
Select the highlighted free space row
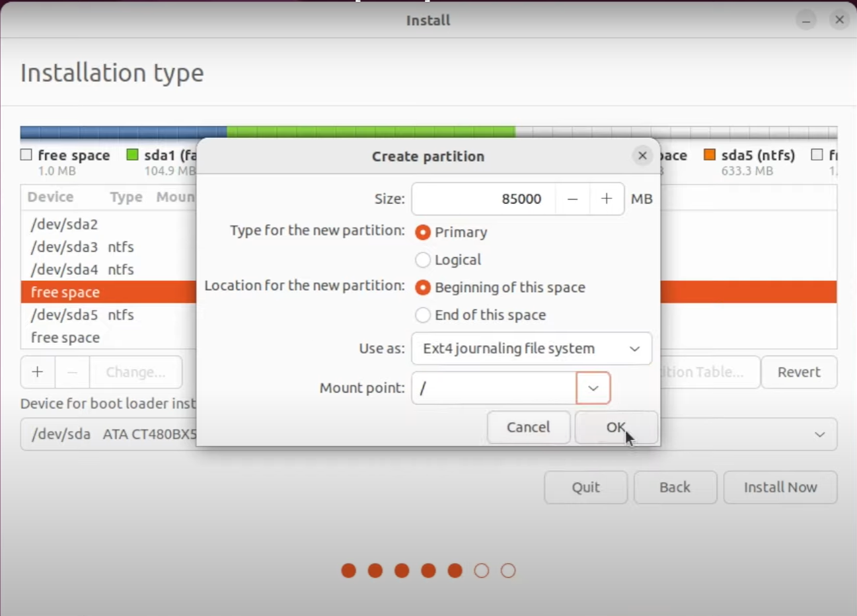coord(108,292)
